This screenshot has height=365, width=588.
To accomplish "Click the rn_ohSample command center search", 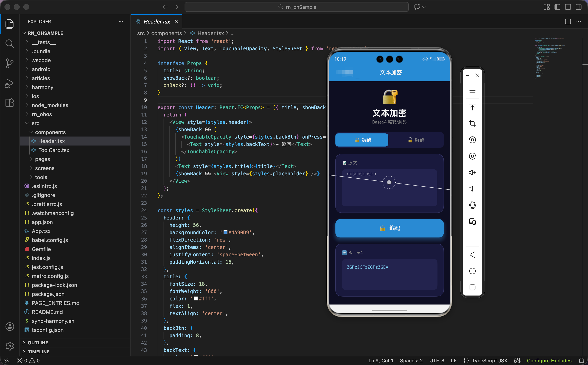I will 296,7.
